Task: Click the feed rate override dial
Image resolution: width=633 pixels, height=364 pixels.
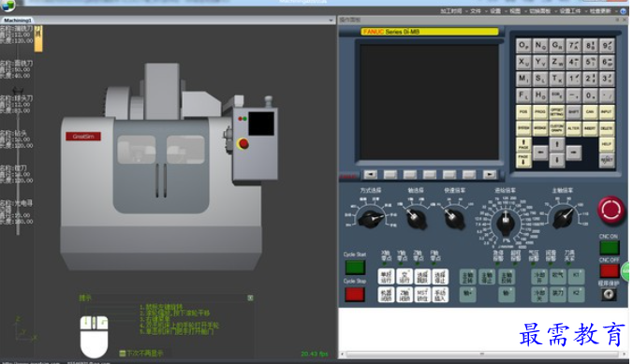Action: (506, 222)
